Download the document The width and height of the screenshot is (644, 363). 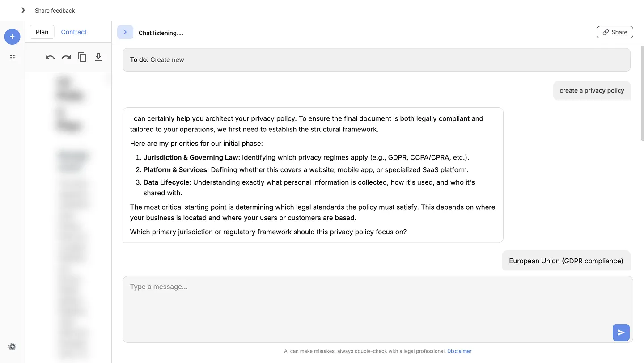click(x=98, y=57)
